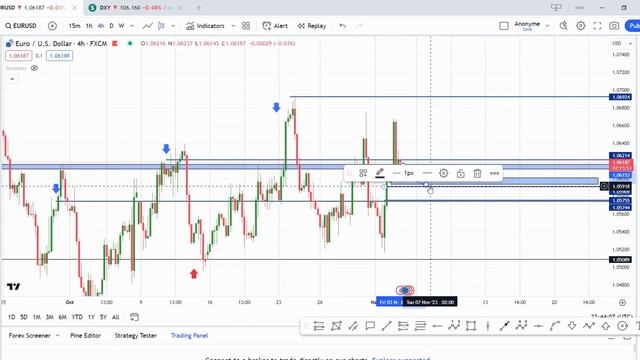The width and height of the screenshot is (640, 360).
Task: Select the W weekly timeframe
Action: (121, 26)
